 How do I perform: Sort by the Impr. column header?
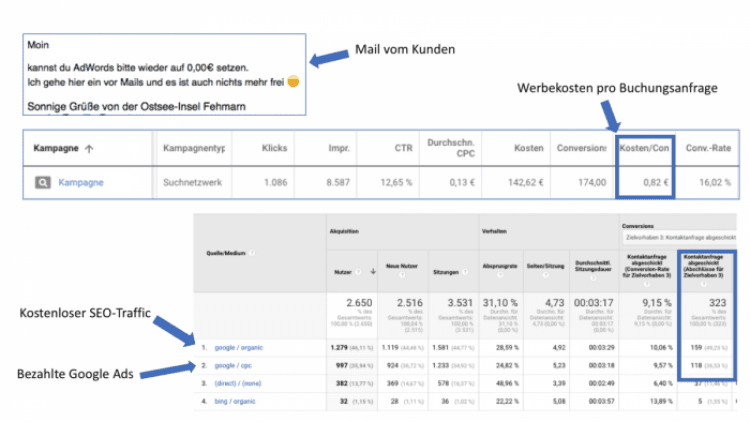click(x=339, y=148)
